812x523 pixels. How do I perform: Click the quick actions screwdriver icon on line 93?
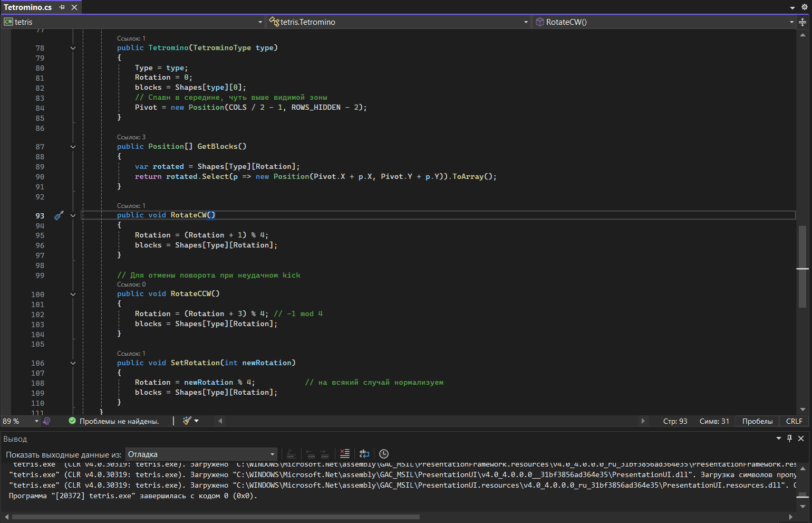click(59, 215)
